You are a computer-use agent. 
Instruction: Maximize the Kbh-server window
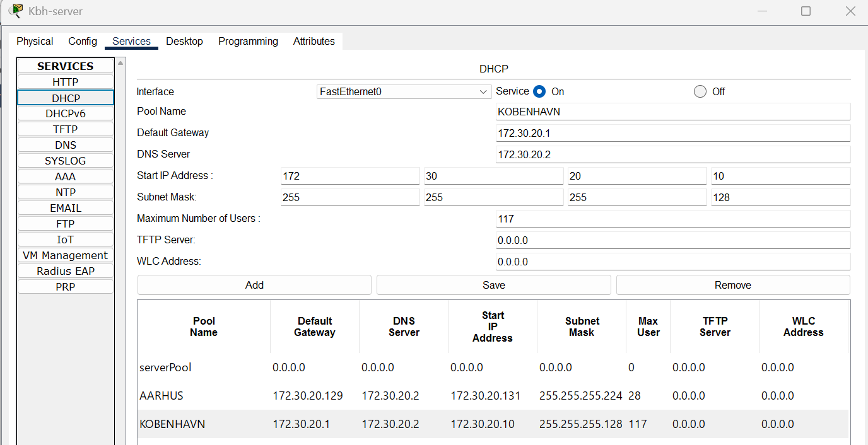[x=806, y=11]
